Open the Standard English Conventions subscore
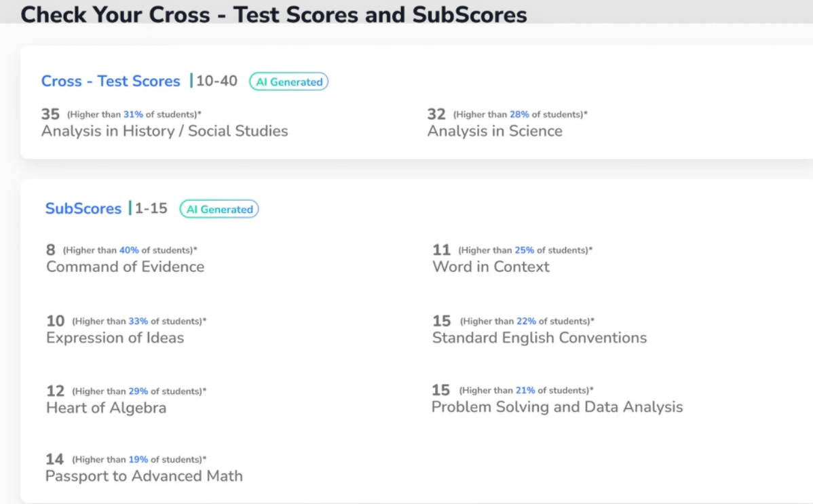 [540, 338]
